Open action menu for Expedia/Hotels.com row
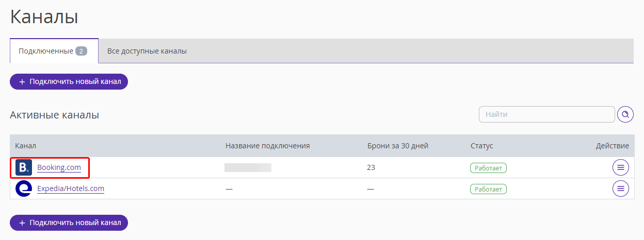The height and width of the screenshot is (240, 644). 621,189
